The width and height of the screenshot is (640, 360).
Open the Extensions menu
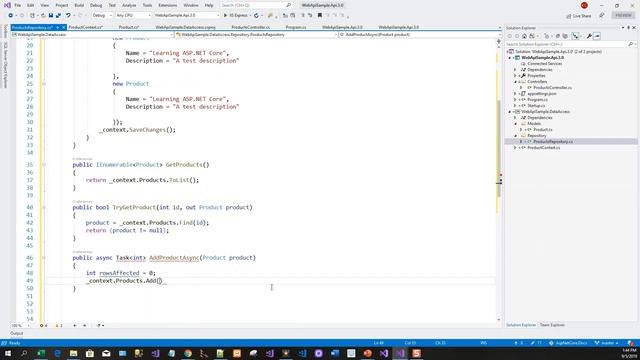(x=167, y=5)
